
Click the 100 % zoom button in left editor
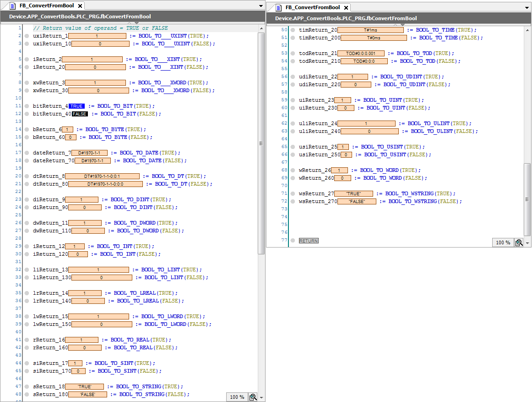point(237,397)
